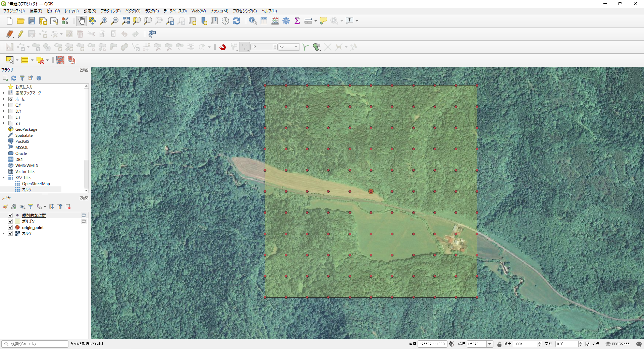The image size is (644, 349).
Task: Open the attribute table icon
Action: coord(264,21)
